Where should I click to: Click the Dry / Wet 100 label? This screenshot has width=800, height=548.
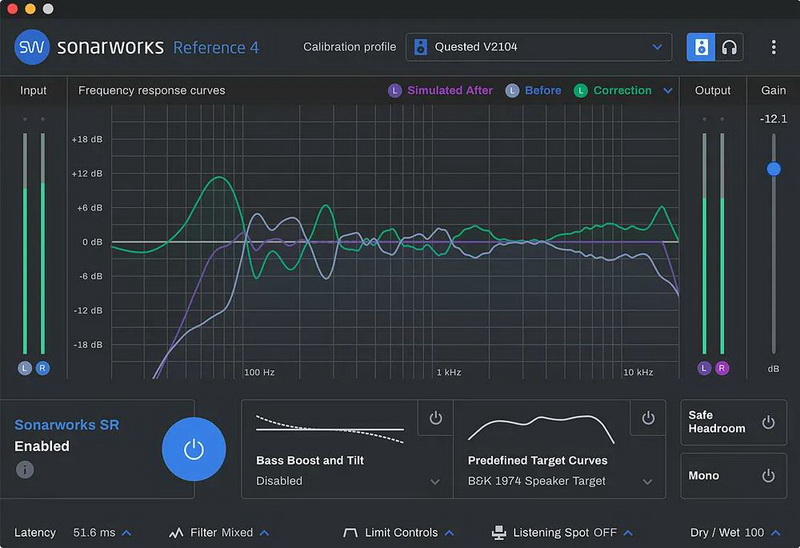coord(727,533)
